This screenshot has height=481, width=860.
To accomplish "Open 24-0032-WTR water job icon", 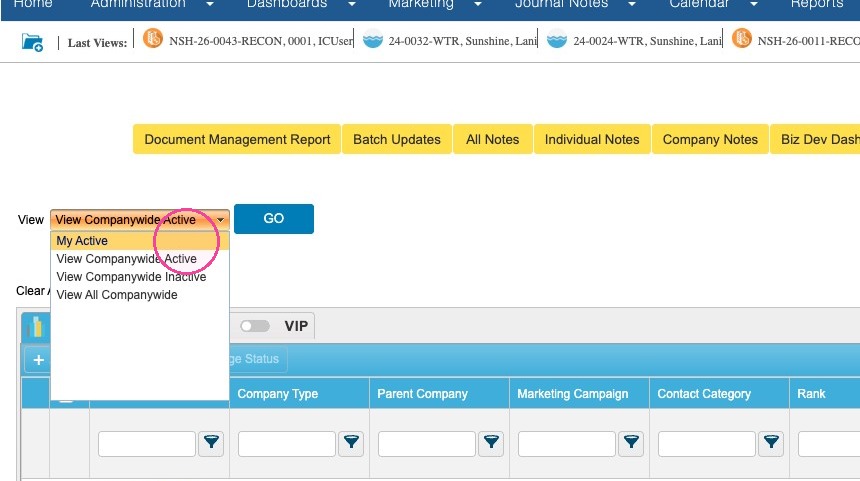I will coord(373,39).
